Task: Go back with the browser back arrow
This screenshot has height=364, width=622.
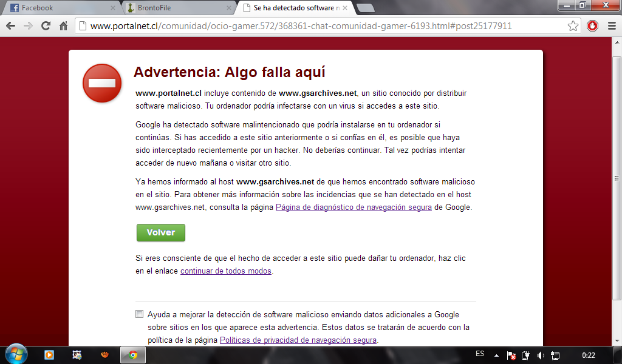Action: 11,26
